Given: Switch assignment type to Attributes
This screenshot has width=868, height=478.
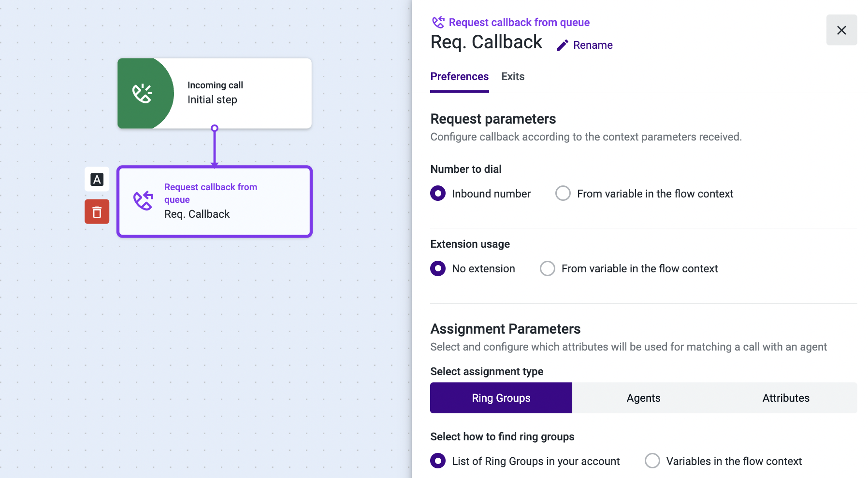Looking at the screenshot, I should point(786,398).
